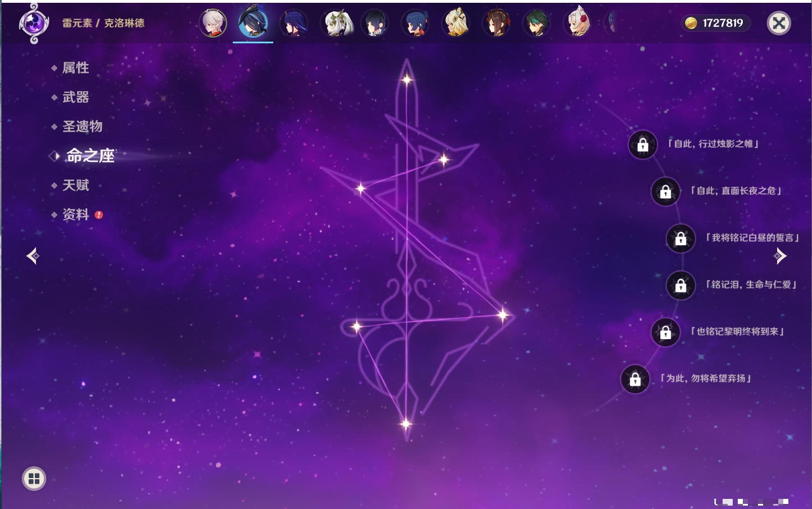Image resolution: width=812 pixels, height=509 pixels.
Task: Click the lock icon for 「自此，行过烛影之帷」
Action: tap(643, 145)
